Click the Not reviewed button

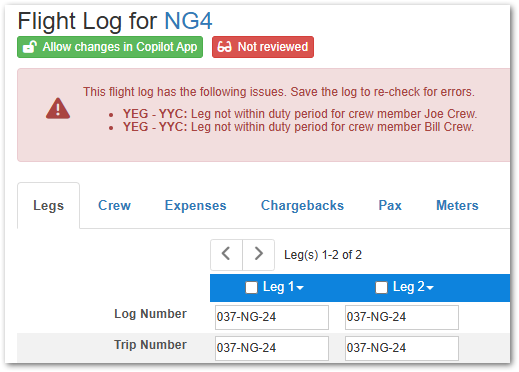tap(263, 47)
